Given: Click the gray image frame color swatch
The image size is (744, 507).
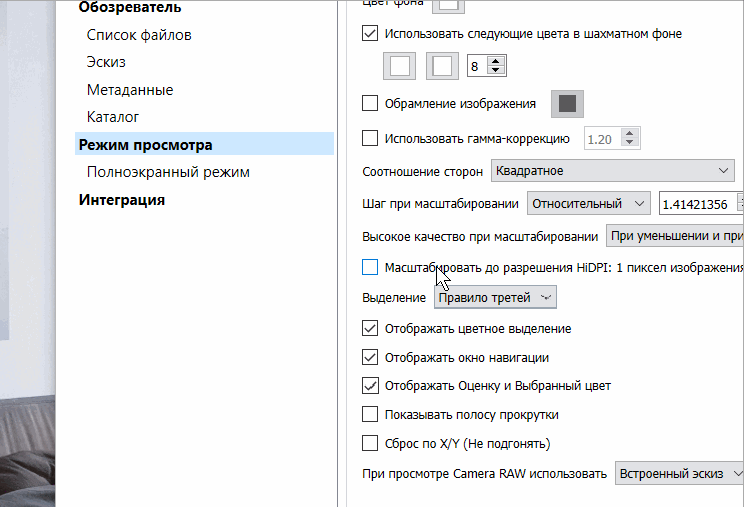Looking at the screenshot, I should [x=567, y=104].
